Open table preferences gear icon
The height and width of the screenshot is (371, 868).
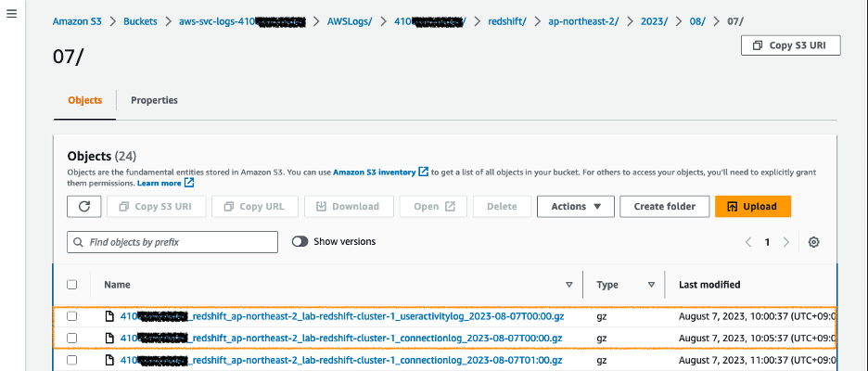click(813, 242)
